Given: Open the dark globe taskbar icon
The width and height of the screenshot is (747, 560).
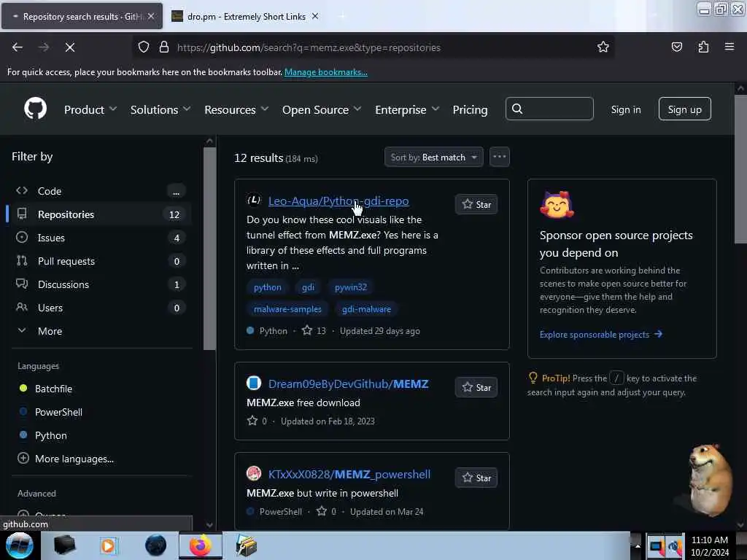Looking at the screenshot, I should 155,545.
